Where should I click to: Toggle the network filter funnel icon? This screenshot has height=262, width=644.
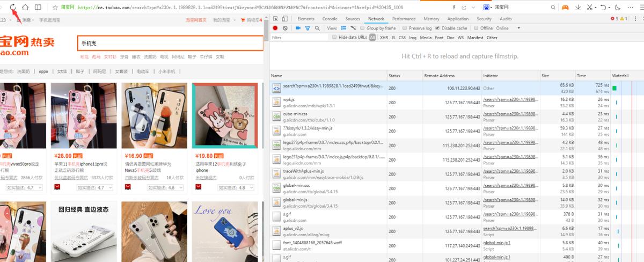click(x=308, y=28)
